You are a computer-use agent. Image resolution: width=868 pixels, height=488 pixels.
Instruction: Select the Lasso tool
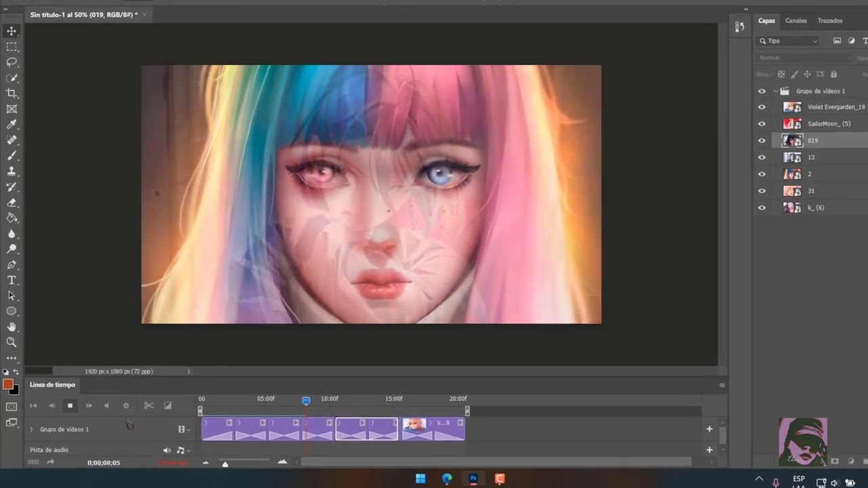tap(12, 62)
